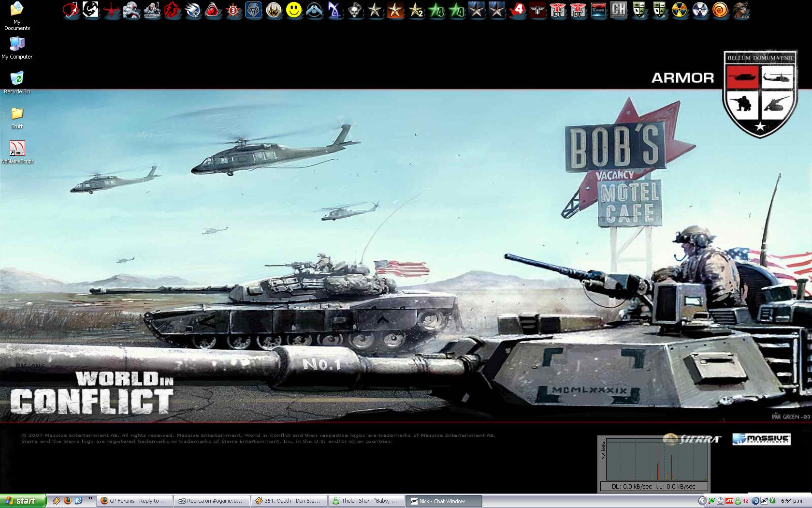Switch to GP Forums Firefox taskbar button
812x508 pixels.
pyautogui.click(x=135, y=501)
